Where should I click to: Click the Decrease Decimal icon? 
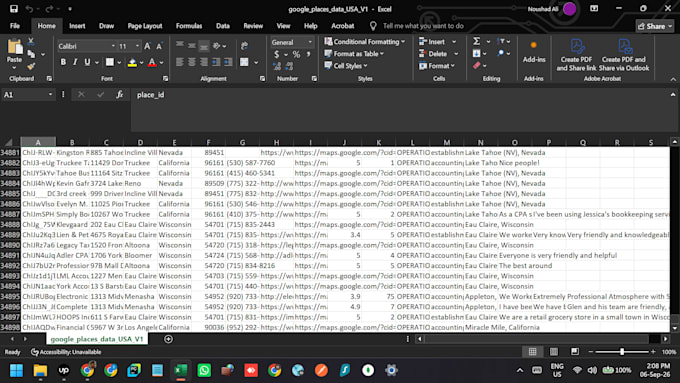point(289,66)
